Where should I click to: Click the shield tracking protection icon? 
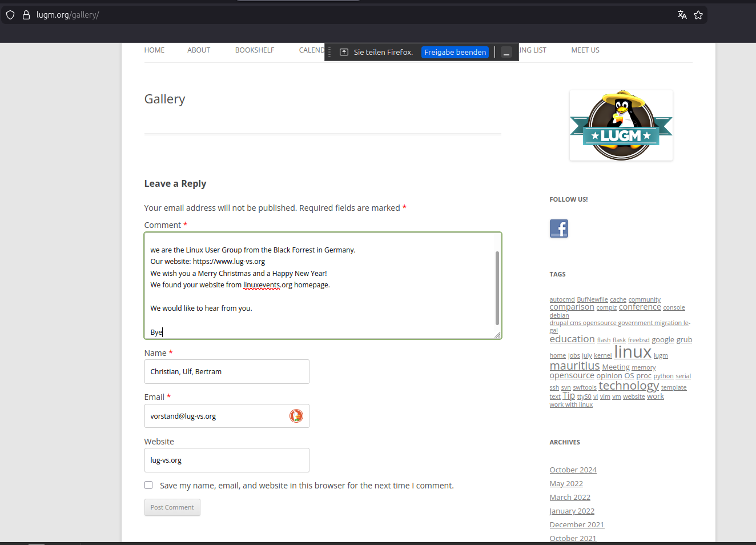click(x=10, y=15)
